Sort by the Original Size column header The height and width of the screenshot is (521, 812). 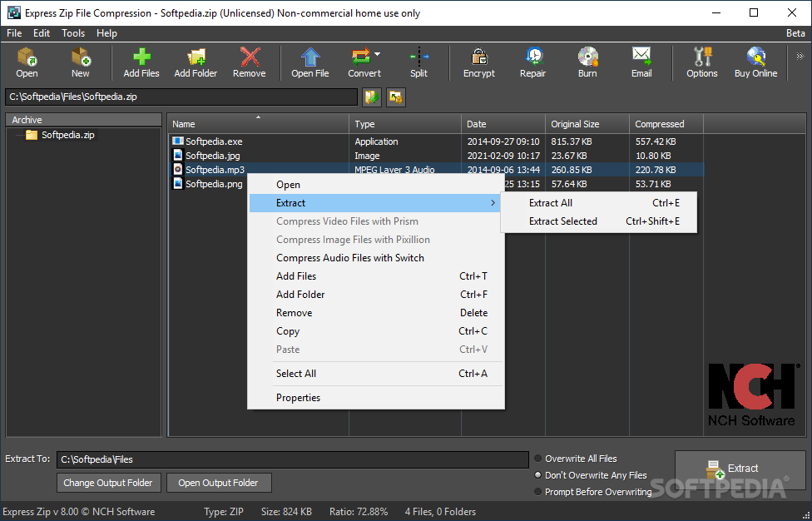[587, 124]
